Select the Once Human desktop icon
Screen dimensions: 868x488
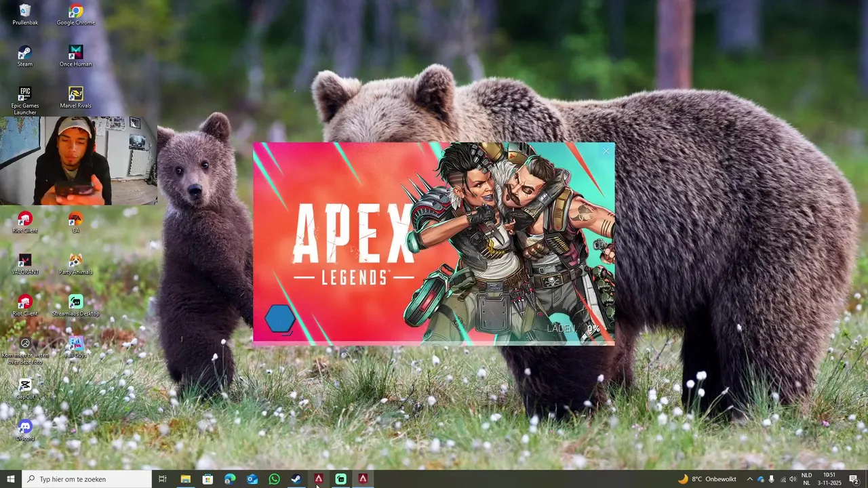76,56
